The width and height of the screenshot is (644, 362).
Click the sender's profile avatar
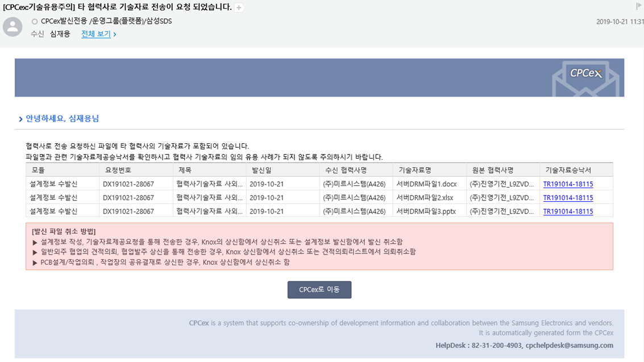(x=13, y=26)
